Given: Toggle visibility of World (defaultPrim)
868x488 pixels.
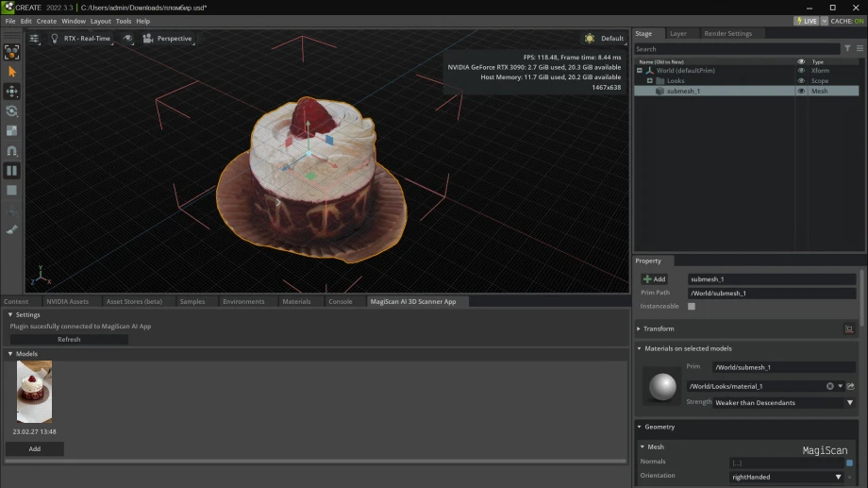Looking at the screenshot, I should click(801, 71).
